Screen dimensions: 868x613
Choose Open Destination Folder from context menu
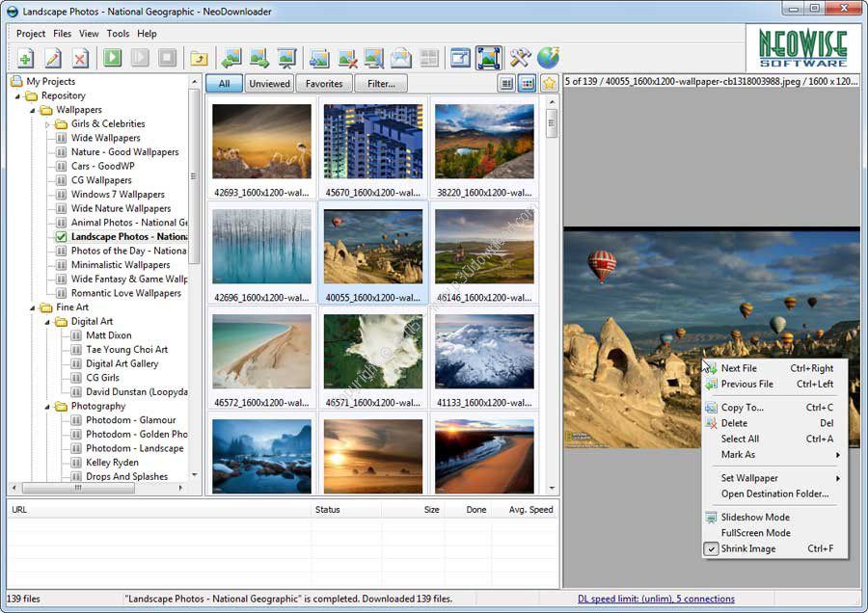tap(774, 493)
